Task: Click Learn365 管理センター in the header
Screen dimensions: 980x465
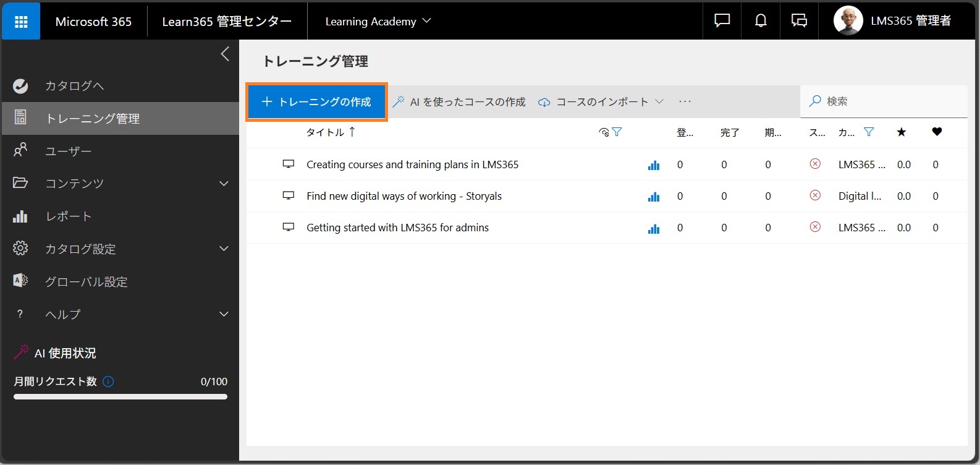Action: point(227,21)
